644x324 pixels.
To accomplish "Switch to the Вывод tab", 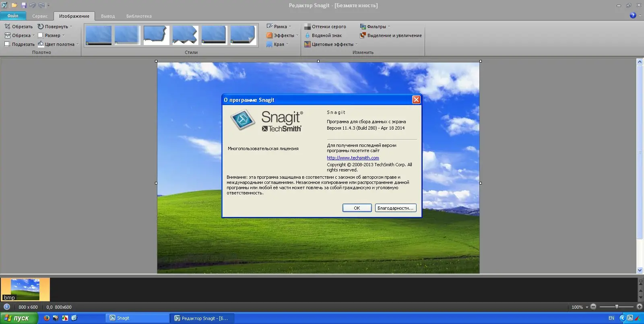I will coord(108,16).
